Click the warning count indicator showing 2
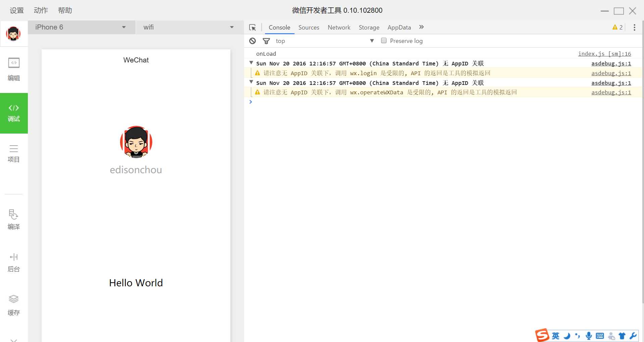This screenshot has height=342, width=644. [618, 28]
